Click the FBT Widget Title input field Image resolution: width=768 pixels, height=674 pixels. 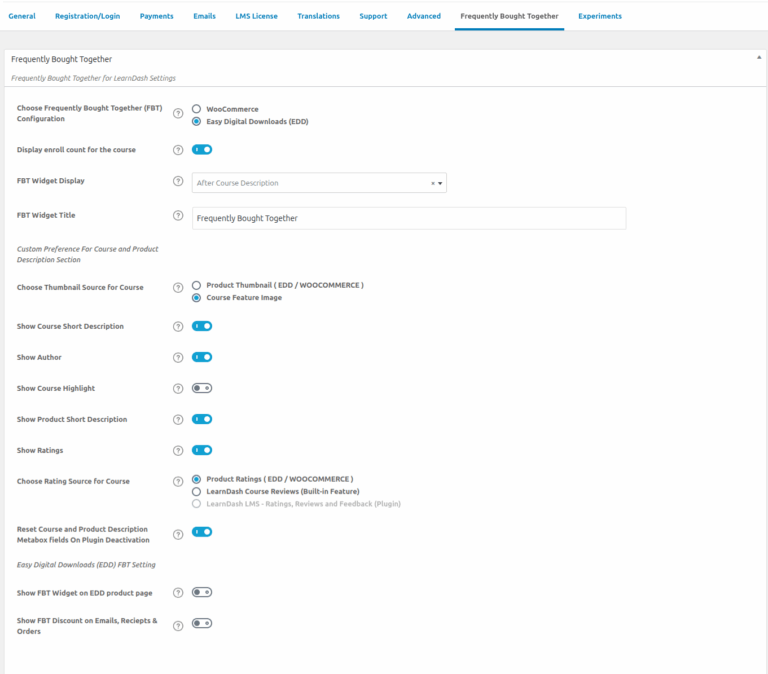[409, 218]
